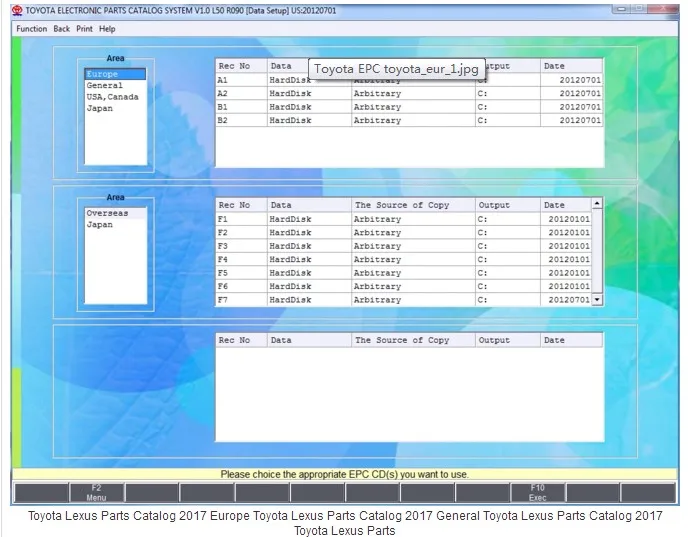
Task: Click Rec No header in first table
Action: click(x=241, y=66)
